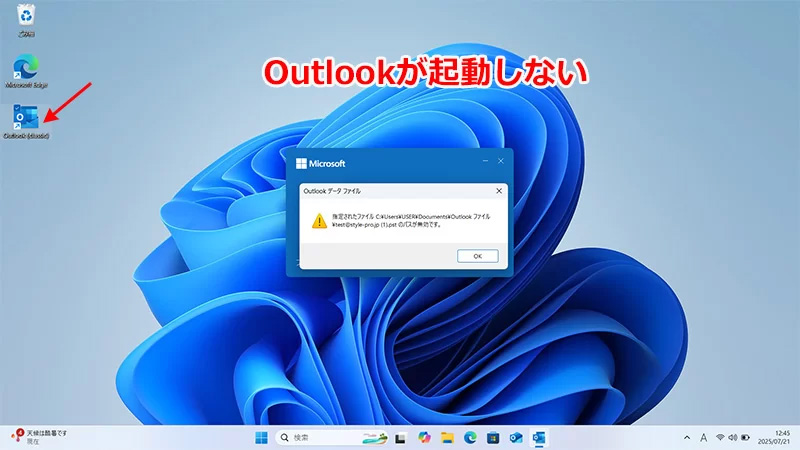The width and height of the screenshot is (800, 450).
Task: Open the clock and date panel
Action: click(x=774, y=437)
